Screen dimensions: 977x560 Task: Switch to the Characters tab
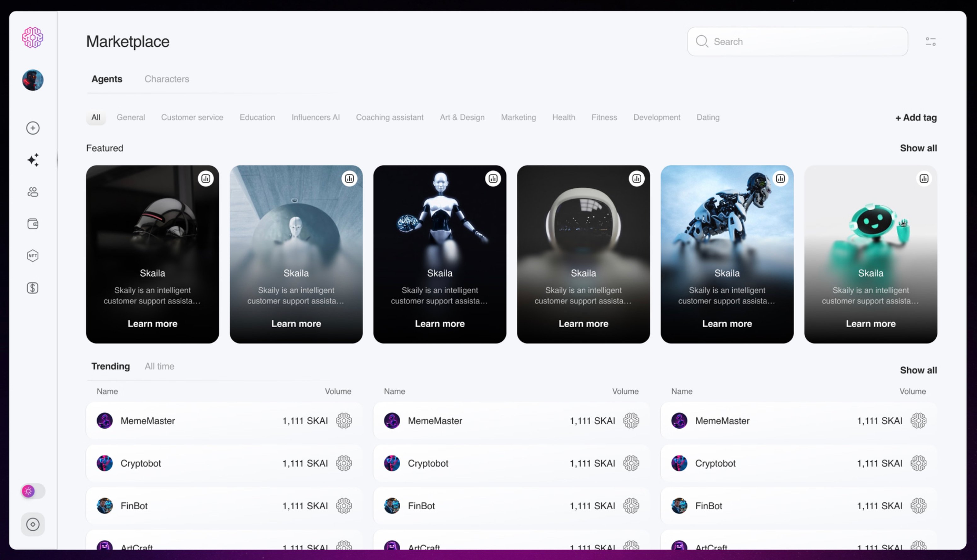coord(167,79)
